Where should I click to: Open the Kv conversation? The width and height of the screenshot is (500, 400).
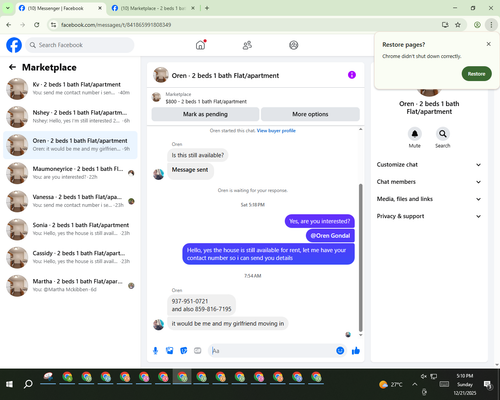[x=70, y=89]
